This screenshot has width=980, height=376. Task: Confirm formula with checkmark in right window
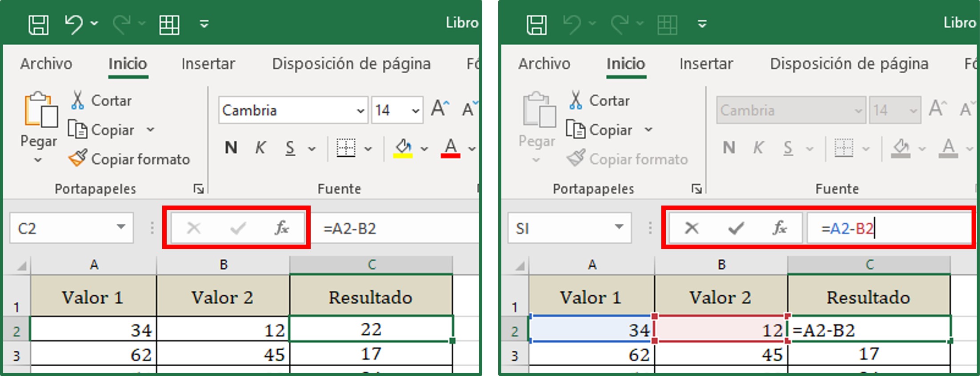(736, 228)
